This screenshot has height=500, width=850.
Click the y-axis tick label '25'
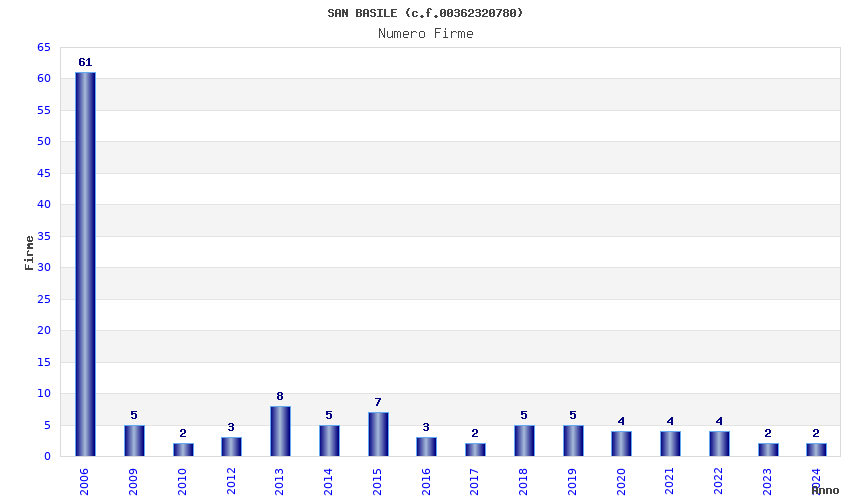pos(44,299)
